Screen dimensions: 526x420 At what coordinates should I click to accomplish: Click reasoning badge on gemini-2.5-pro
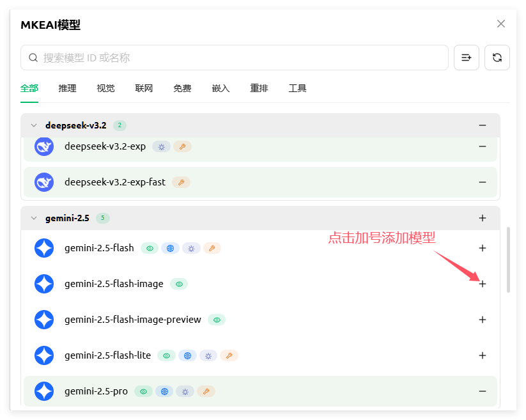[x=185, y=391]
